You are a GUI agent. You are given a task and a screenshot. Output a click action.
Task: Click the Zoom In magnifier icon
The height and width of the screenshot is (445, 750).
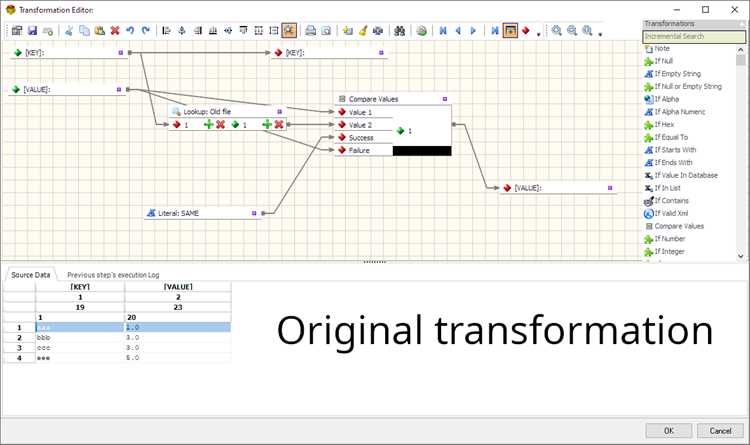[557, 31]
